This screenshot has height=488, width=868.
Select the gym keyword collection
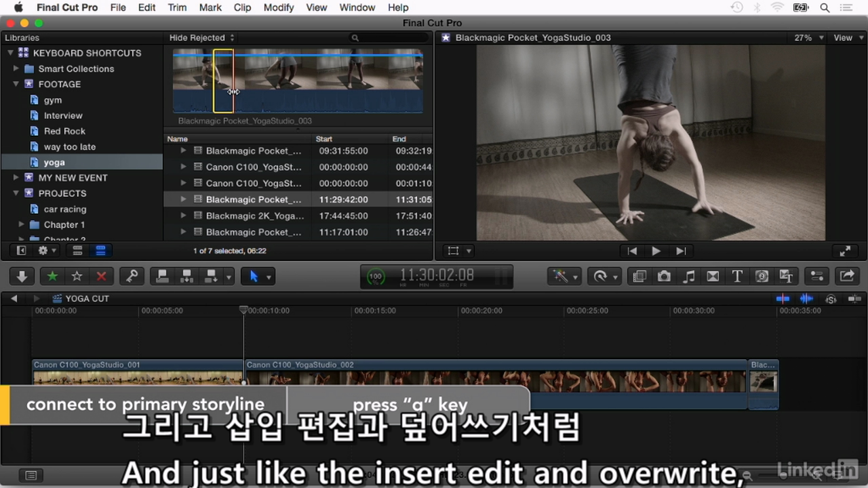point(53,100)
